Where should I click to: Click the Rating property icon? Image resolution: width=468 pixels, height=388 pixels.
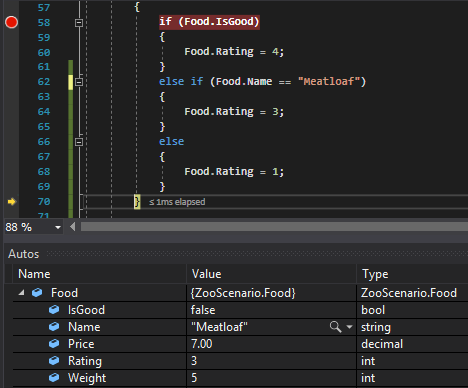tap(54, 361)
